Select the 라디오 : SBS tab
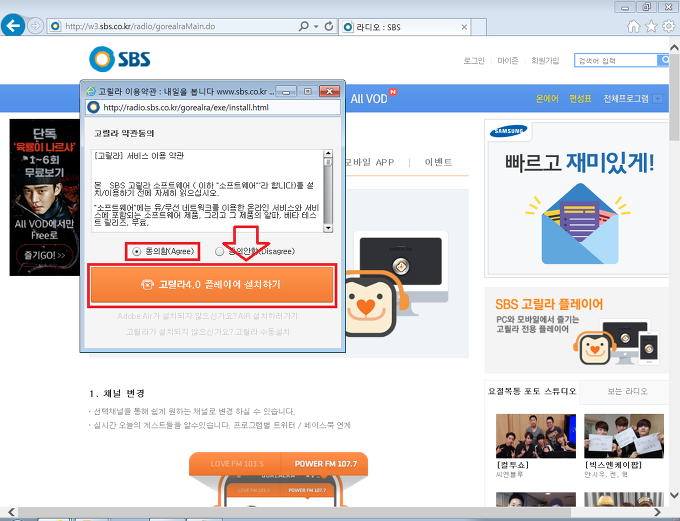This screenshot has width=680, height=521. point(404,27)
